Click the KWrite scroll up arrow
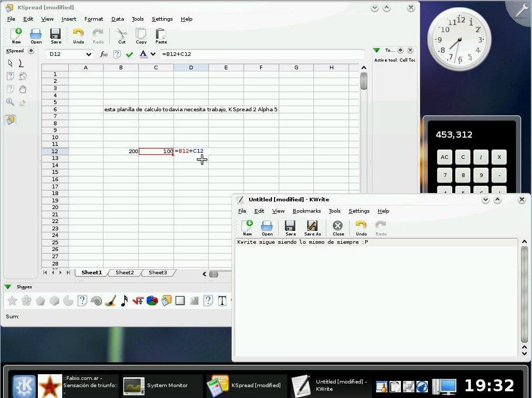 524,242
